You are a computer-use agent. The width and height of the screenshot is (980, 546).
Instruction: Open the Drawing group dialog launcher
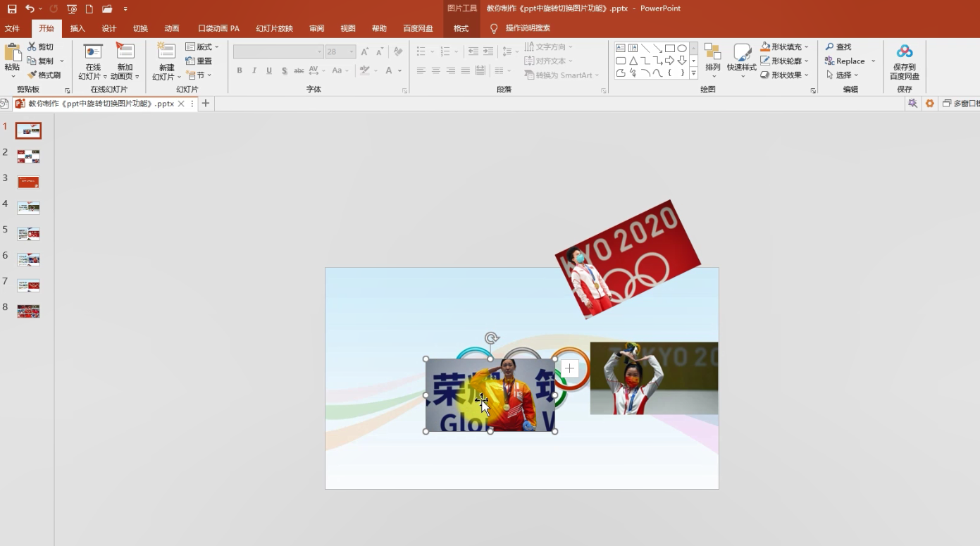[x=813, y=90]
